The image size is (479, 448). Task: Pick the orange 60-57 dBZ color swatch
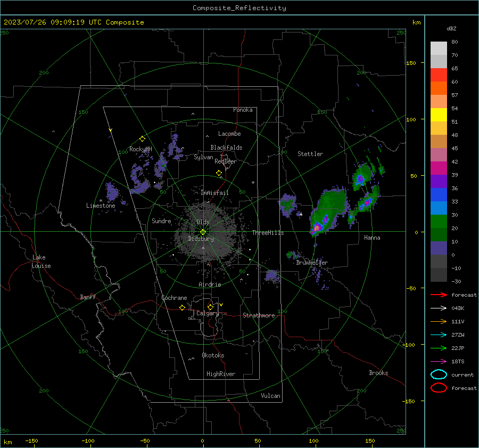(439, 88)
